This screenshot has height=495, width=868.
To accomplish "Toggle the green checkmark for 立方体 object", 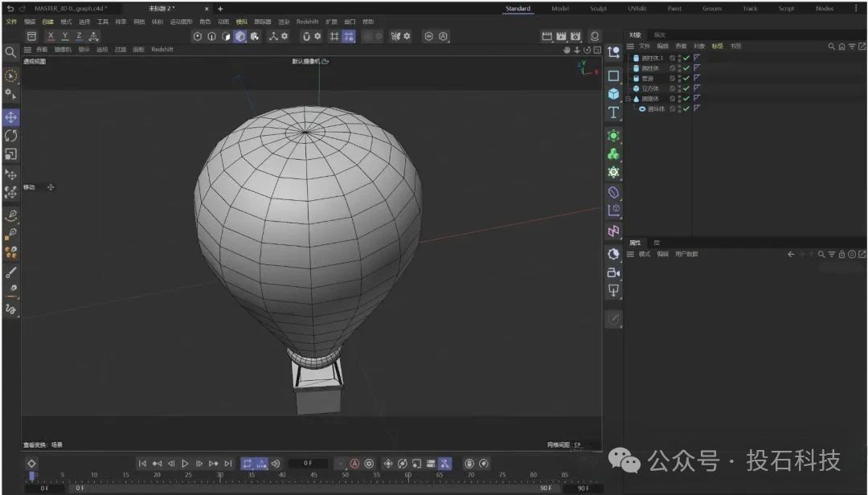I will 686,88.
